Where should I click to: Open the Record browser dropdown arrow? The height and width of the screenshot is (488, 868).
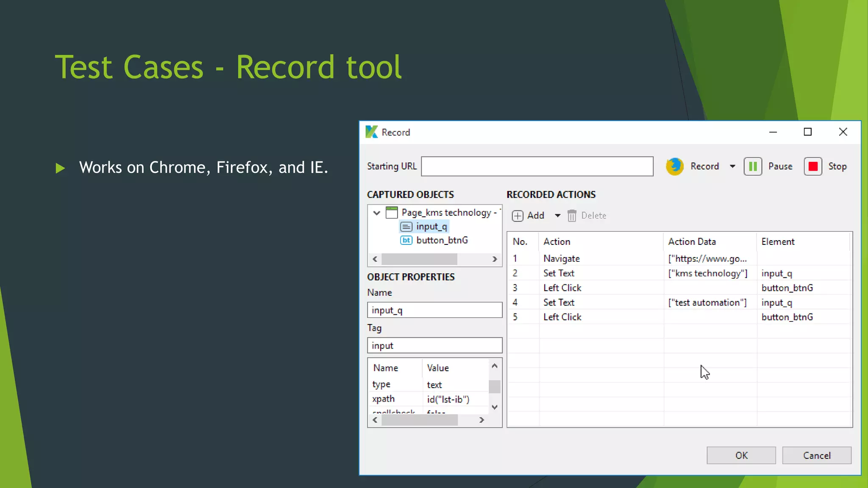click(x=732, y=166)
